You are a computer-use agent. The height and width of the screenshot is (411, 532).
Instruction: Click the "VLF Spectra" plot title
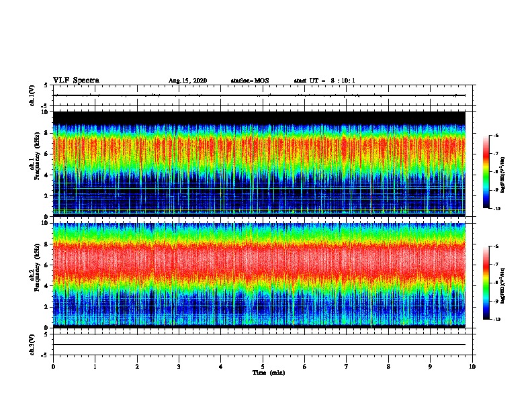tap(76, 81)
